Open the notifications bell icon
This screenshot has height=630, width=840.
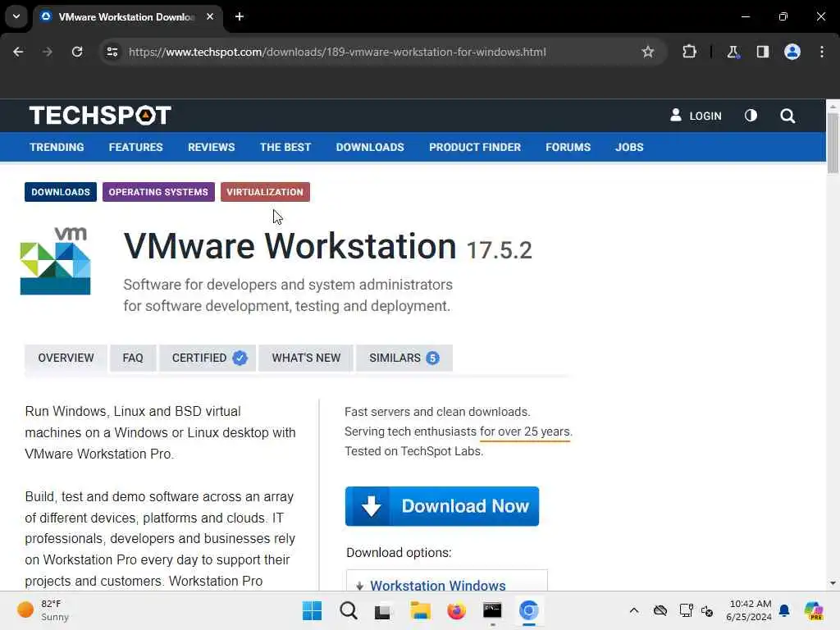tap(784, 610)
